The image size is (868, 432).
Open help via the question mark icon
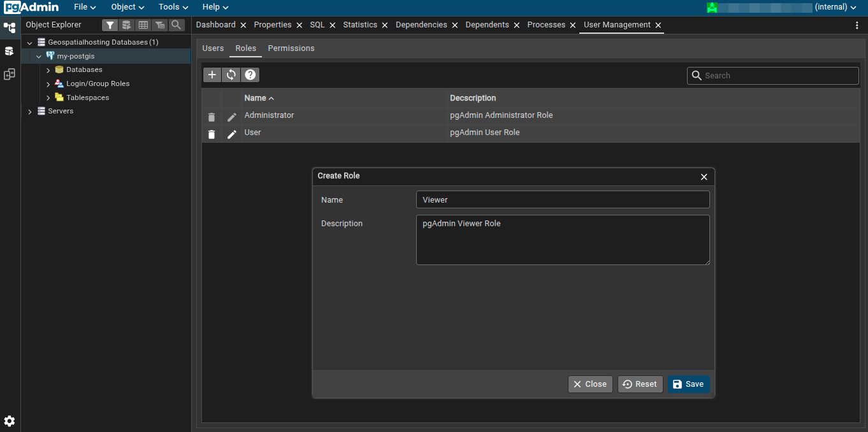pos(250,75)
